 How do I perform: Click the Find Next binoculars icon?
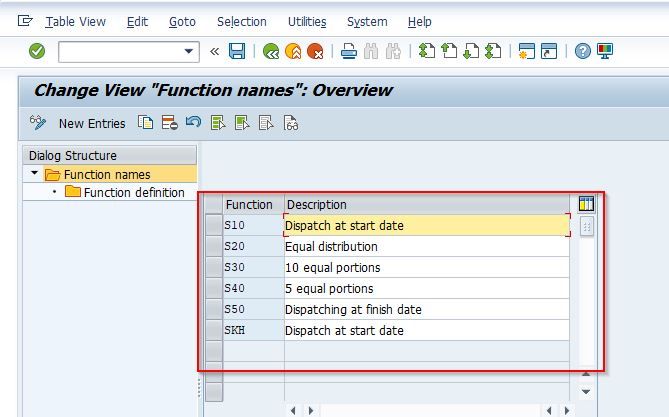click(x=393, y=52)
